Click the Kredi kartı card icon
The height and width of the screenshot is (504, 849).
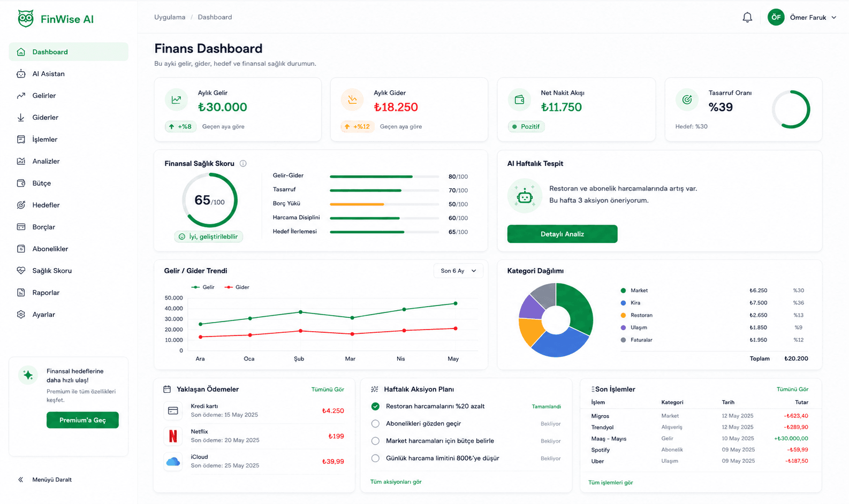[x=173, y=411]
